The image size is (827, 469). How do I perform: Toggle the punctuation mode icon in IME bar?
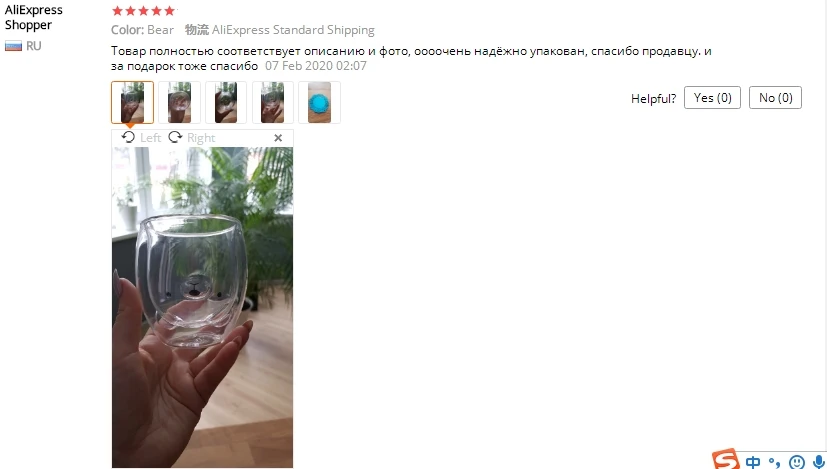point(774,462)
